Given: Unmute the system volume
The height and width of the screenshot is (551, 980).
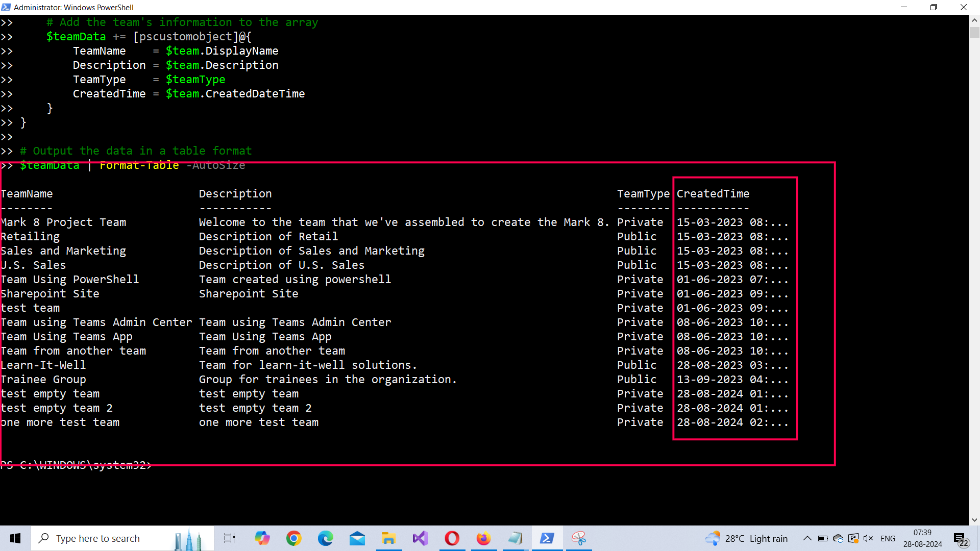Looking at the screenshot, I should pyautogui.click(x=868, y=538).
